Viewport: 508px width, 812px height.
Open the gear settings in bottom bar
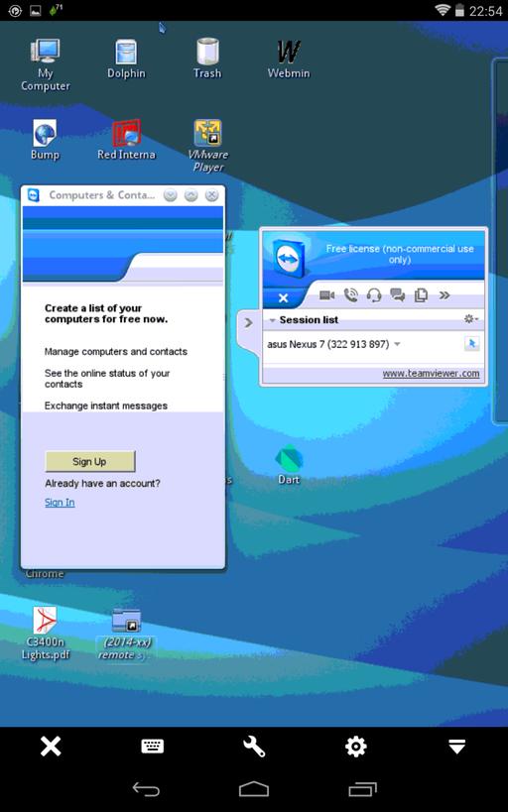tap(355, 747)
